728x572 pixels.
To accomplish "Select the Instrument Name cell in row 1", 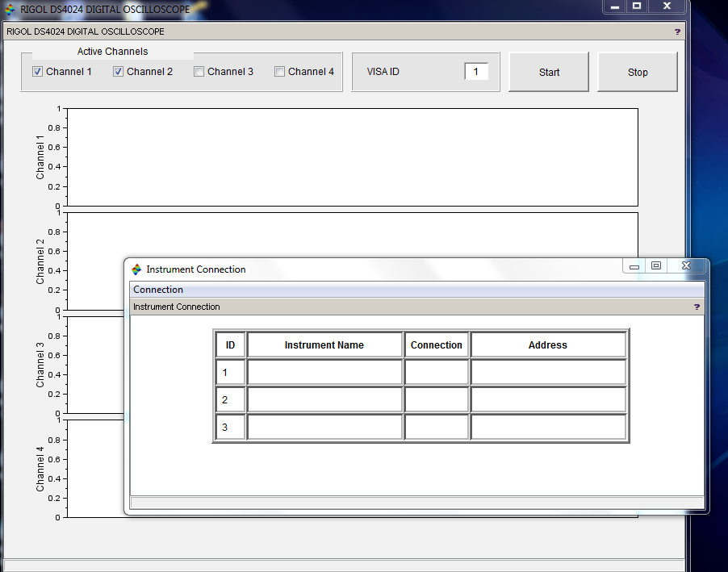I will coord(324,373).
